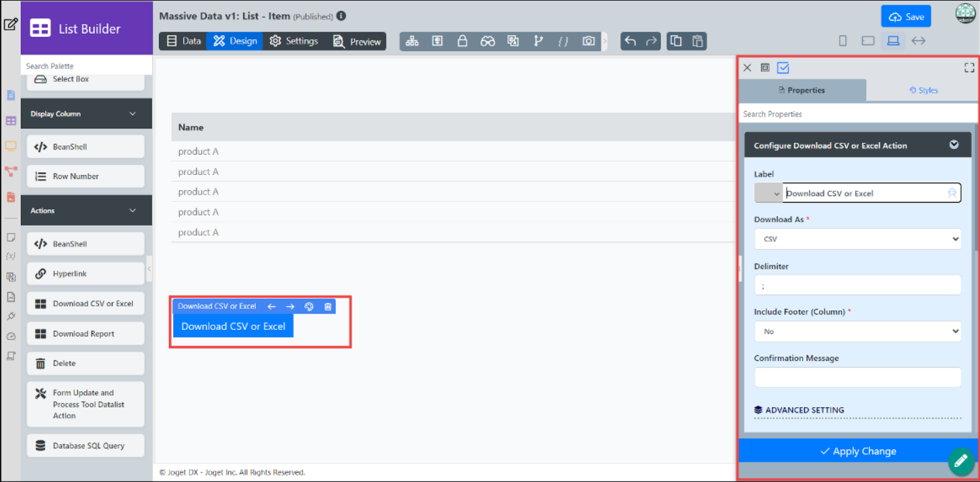Open the process builder icon in left sidebar
Screen dimensions: 980x482
(x=11, y=172)
